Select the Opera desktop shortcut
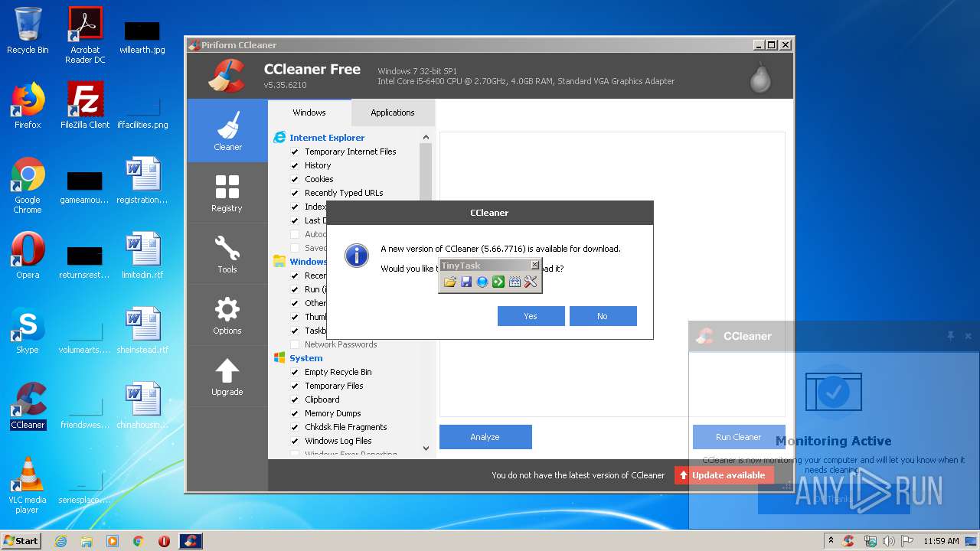980x551 pixels. [x=28, y=256]
